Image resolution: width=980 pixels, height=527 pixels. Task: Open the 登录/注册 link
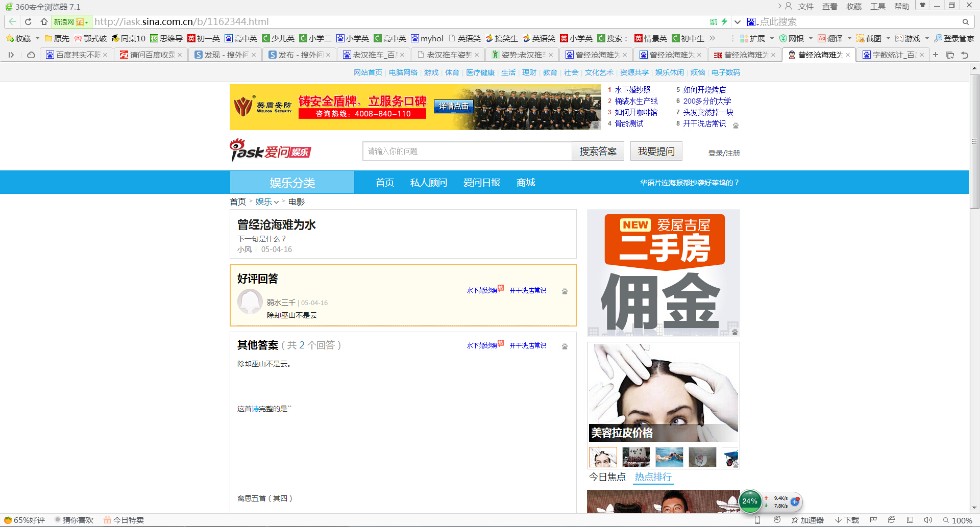724,153
